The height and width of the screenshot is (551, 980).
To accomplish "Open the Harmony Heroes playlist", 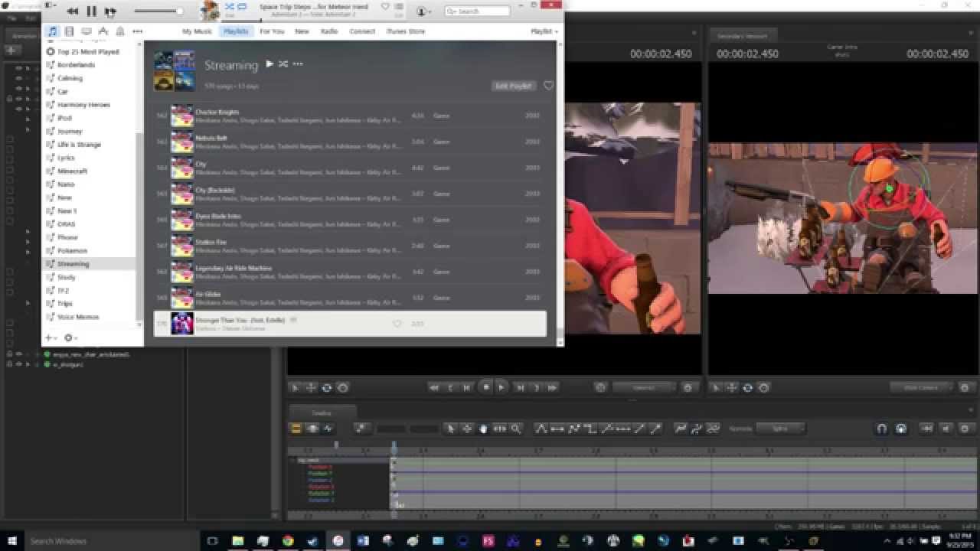I will [83, 105].
